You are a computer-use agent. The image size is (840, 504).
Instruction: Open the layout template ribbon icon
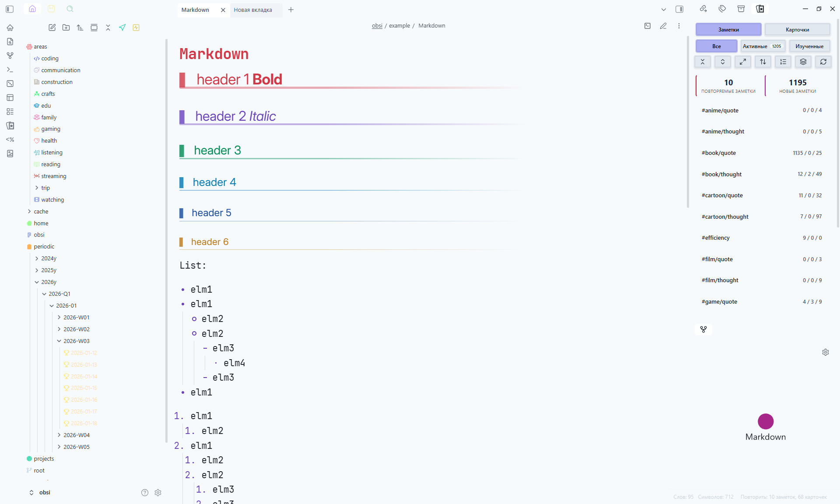coord(10,98)
